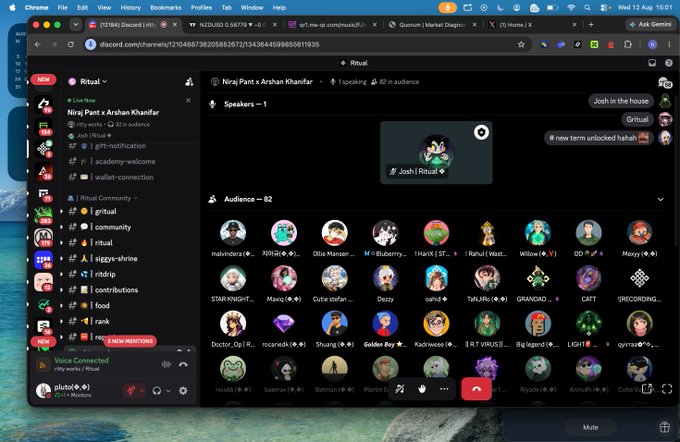
Task: Open malvindera's audience avatar
Action: pyautogui.click(x=233, y=233)
